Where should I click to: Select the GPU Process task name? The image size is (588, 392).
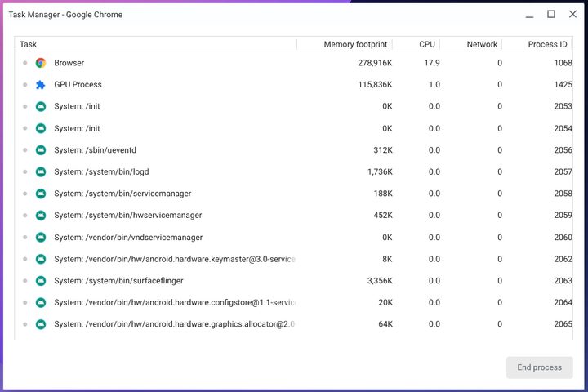point(78,85)
